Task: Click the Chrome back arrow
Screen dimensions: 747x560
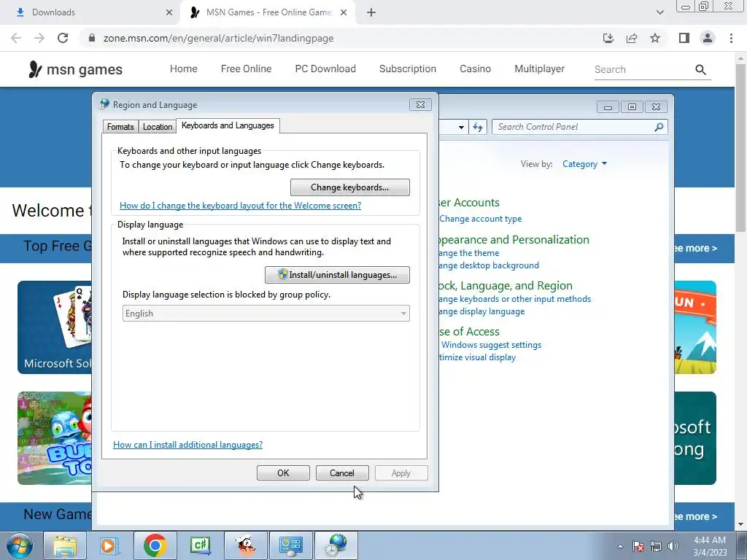Action: click(16, 38)
